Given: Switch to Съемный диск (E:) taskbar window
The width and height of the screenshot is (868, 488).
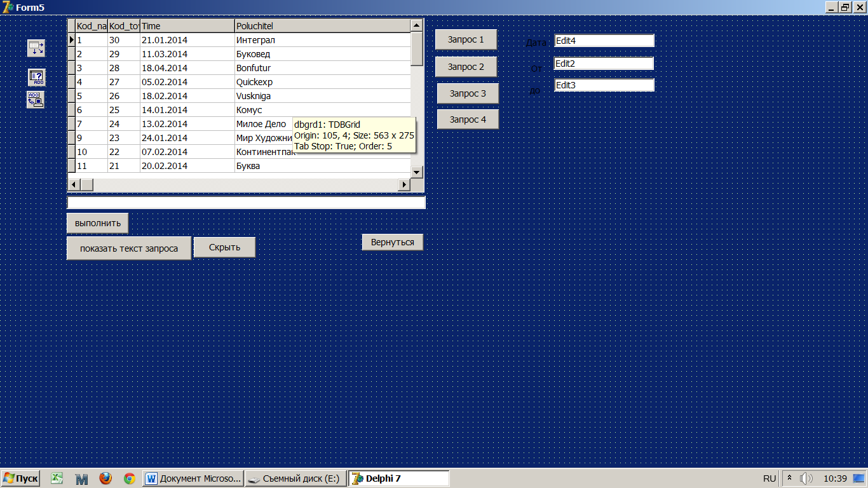Looking at the screenshot, I should coord(295,478).
